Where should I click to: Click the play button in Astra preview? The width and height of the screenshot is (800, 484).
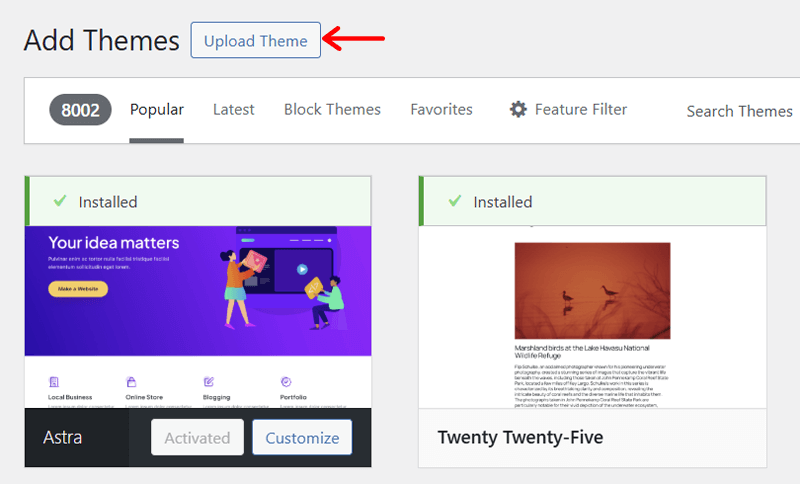point(303,269)
